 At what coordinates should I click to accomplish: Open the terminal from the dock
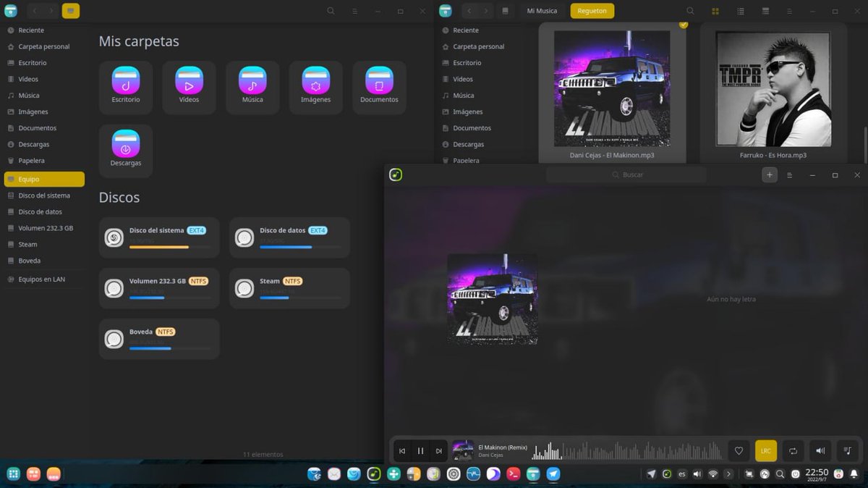513,474
